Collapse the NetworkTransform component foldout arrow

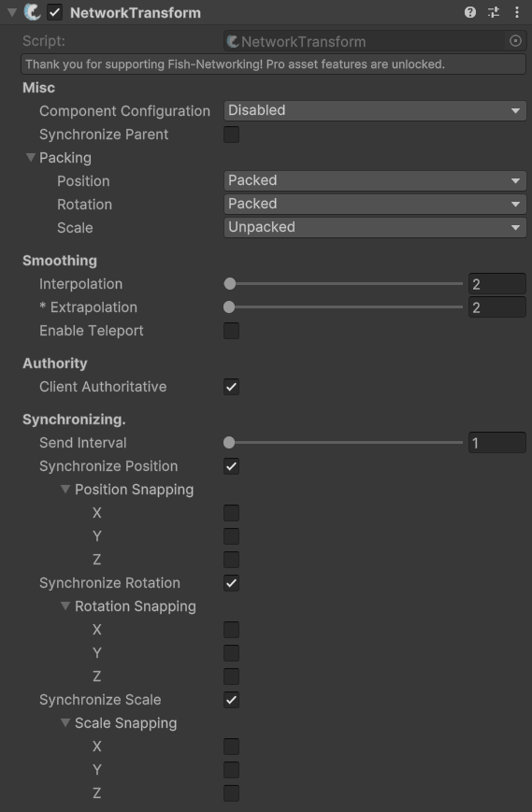[12, 12]
